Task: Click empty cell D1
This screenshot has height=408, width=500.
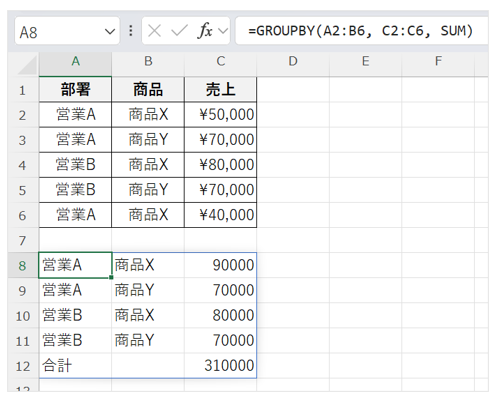Action: pos(293,90)
